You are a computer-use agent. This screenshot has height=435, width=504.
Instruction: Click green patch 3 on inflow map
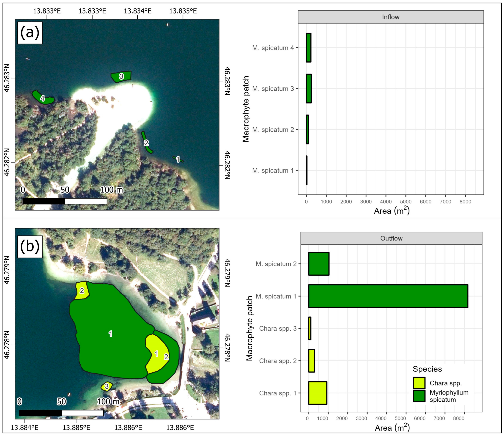[121, 77]
